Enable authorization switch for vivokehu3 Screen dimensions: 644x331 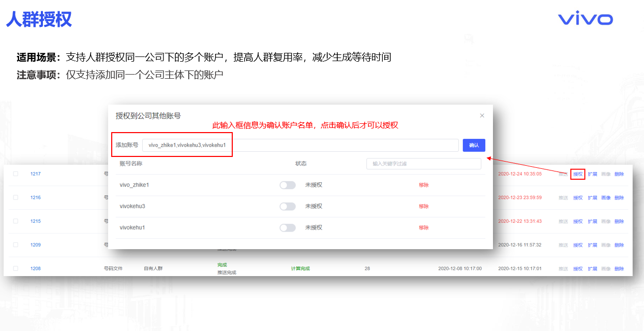point(288,206)
